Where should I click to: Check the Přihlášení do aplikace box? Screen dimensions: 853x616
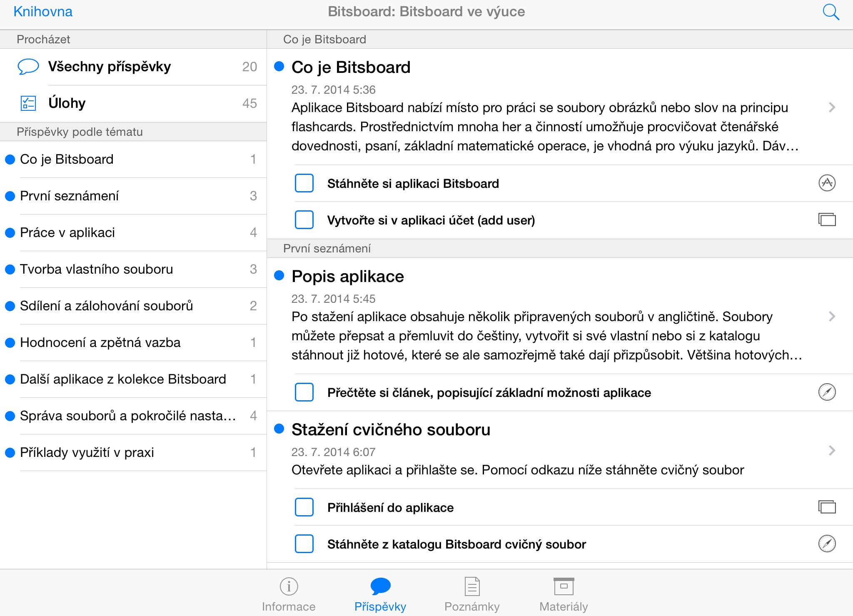coord(304,507)
